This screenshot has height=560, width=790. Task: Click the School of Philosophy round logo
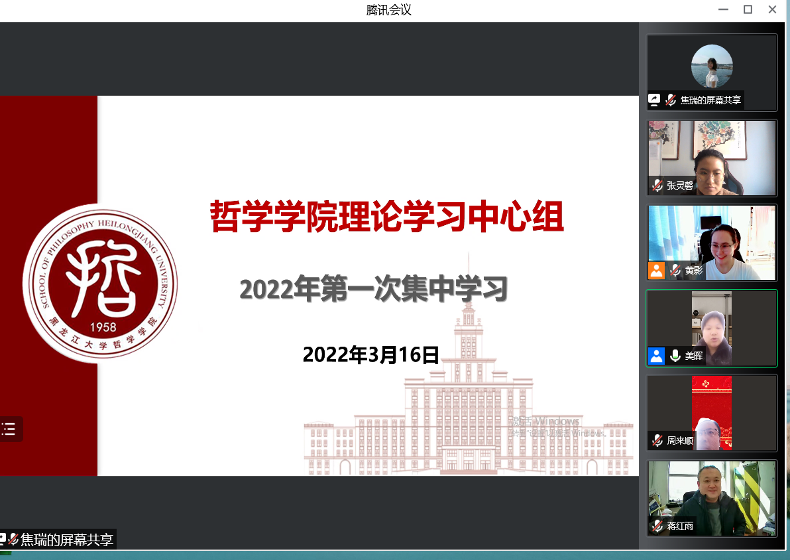(x=99, y=283)
